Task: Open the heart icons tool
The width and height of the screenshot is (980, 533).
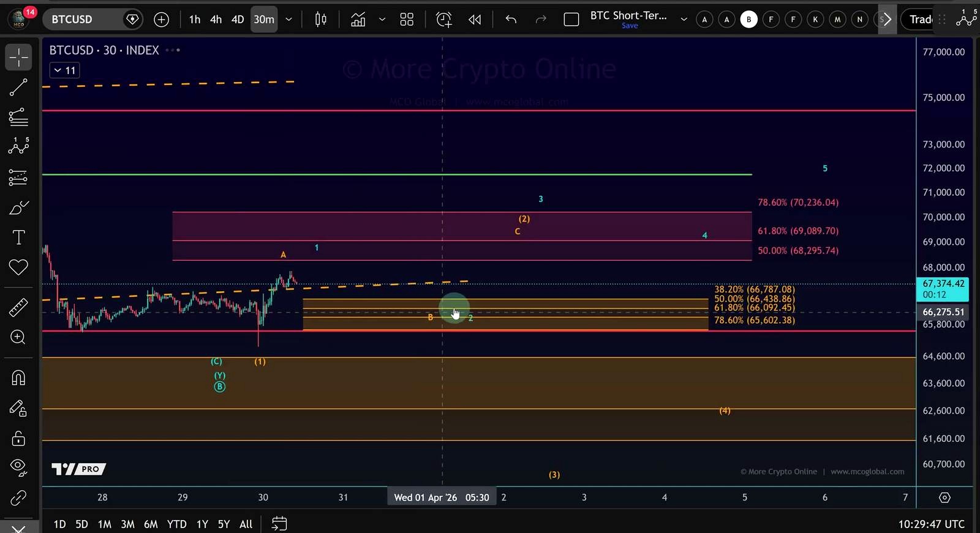Action: tap(18, 267)
